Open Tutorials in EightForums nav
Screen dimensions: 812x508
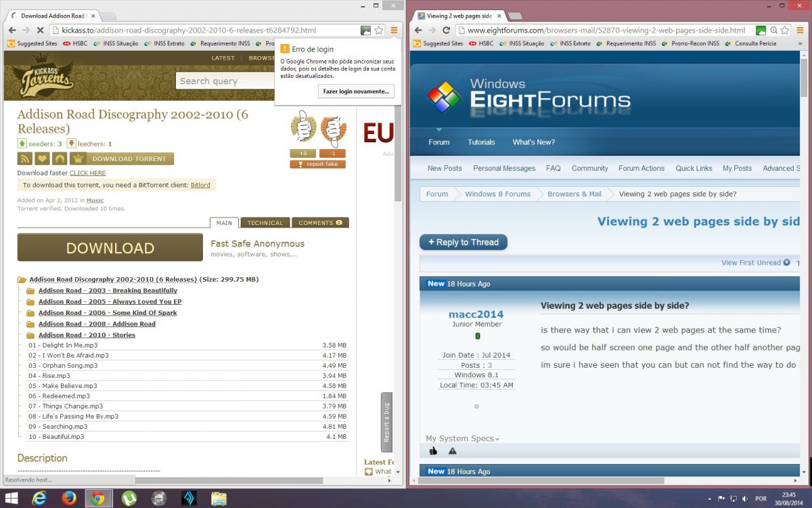pyautogui.click(x=481, y=142)
